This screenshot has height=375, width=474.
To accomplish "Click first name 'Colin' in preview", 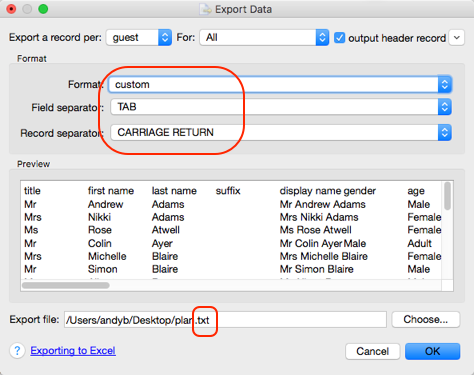I will (100, 243).
